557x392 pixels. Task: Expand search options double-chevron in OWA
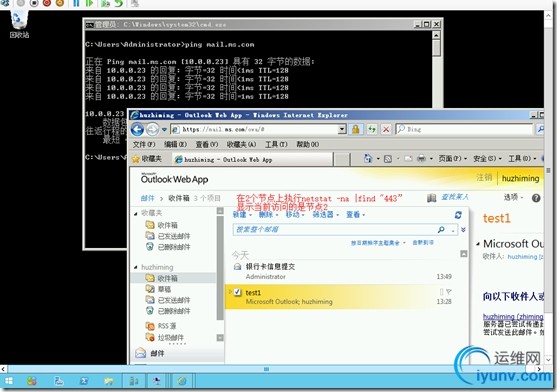point(463,230)
